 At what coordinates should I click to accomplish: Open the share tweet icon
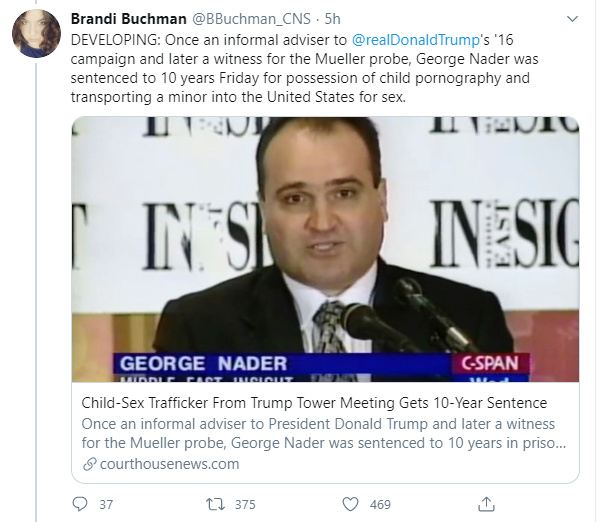pyautogui.click(x=487, y=504)
